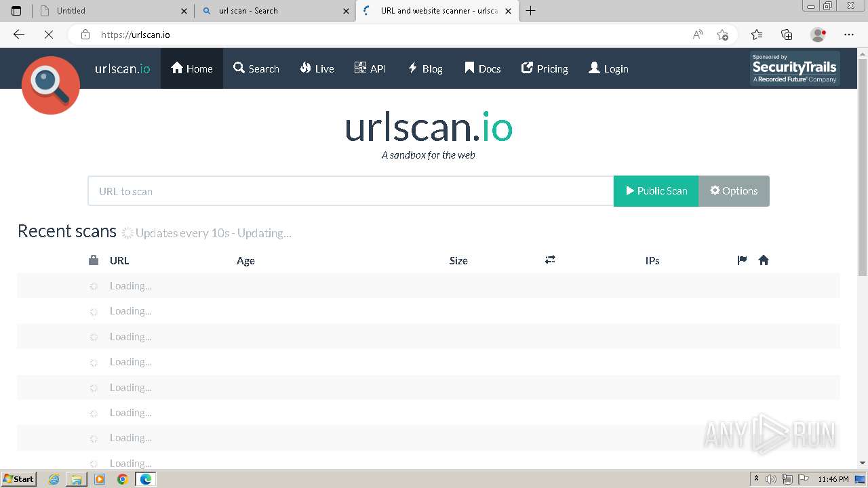Viewport: 868px width, 488px height.
Task: Click the page vertical scrollbar
Action: click(863, 167)
